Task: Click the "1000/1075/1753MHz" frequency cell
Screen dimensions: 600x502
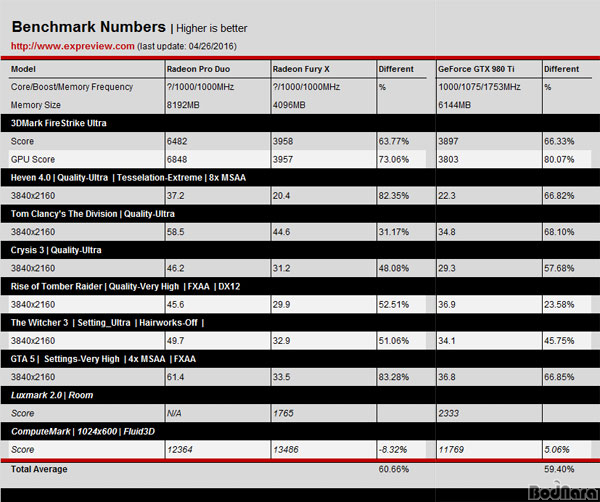Action: point(479,87)
